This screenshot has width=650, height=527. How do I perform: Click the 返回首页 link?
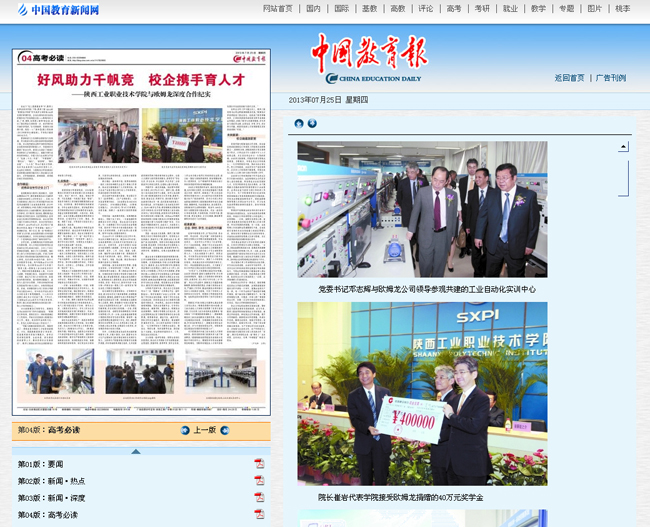coord(569,77)
